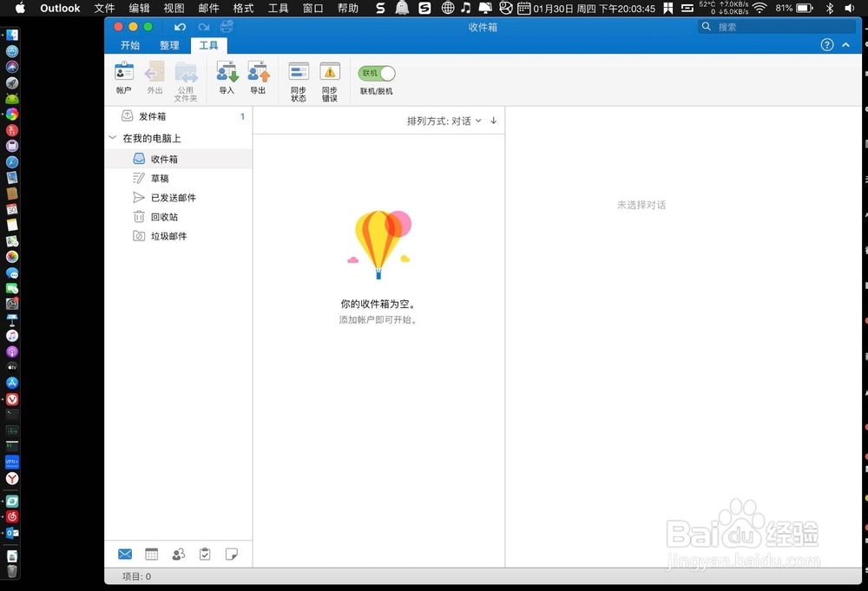The height and width of the screenshot is (591, 868).
Task: Open the Tasks clipboard icon
Action: point(205,553)
